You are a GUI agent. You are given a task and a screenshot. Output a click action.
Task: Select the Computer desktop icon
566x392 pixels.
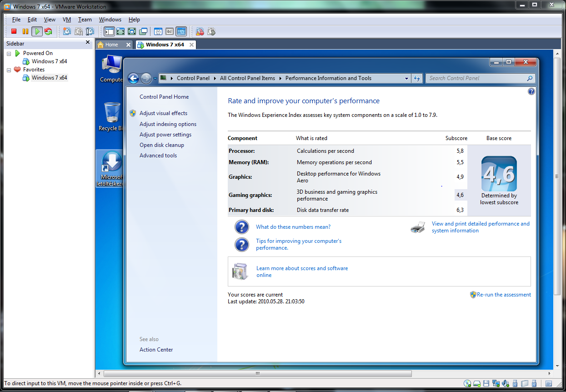coord(111,69)
